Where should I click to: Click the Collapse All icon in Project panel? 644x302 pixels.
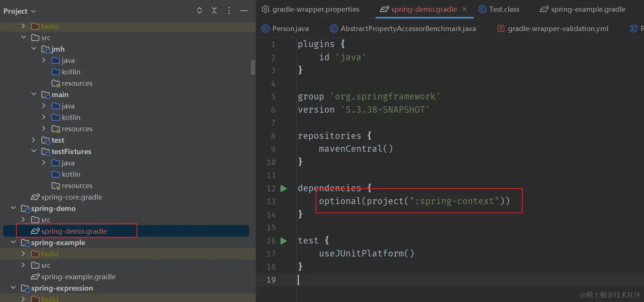tap(214, 11)
